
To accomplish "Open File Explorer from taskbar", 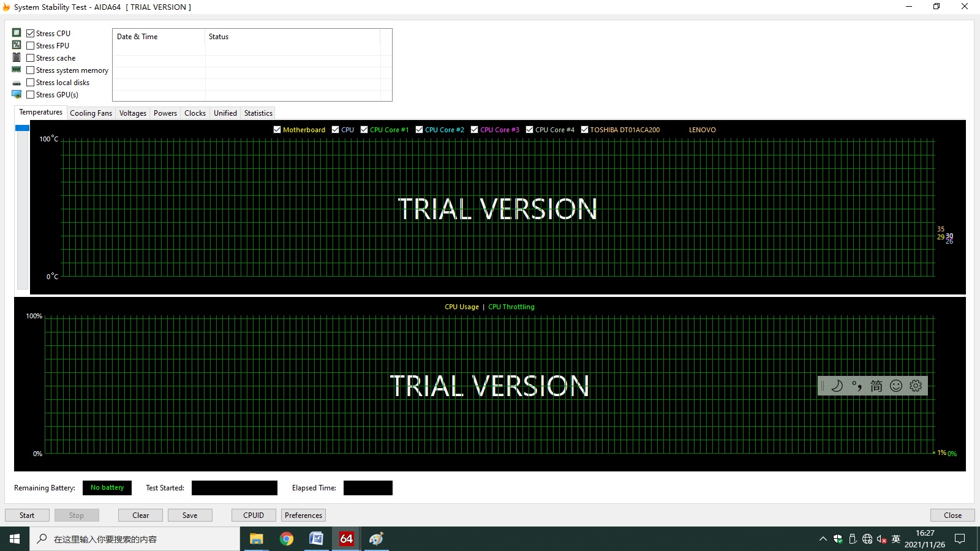I will click(256, 539).
